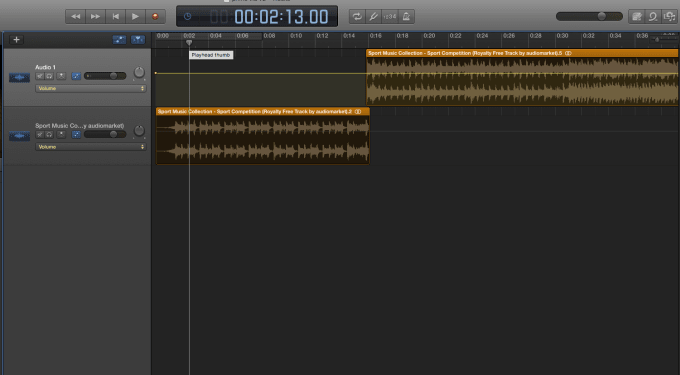Image resolution: width=680 pixels, height=375 pixels.
Task: Click the Rewind transport button
Action: (75, 16)
